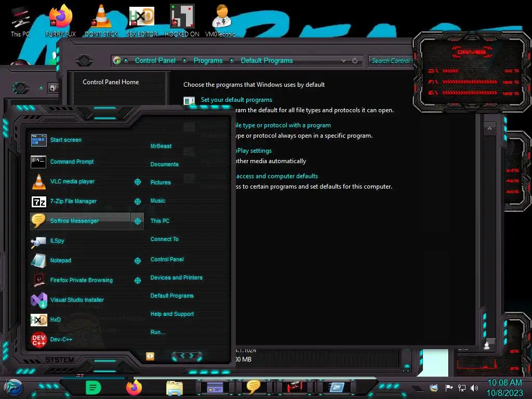Viewport: 532px width, 399px height.
Task: Click the volume speaker tray icon
Action: [x=474, y=388]
